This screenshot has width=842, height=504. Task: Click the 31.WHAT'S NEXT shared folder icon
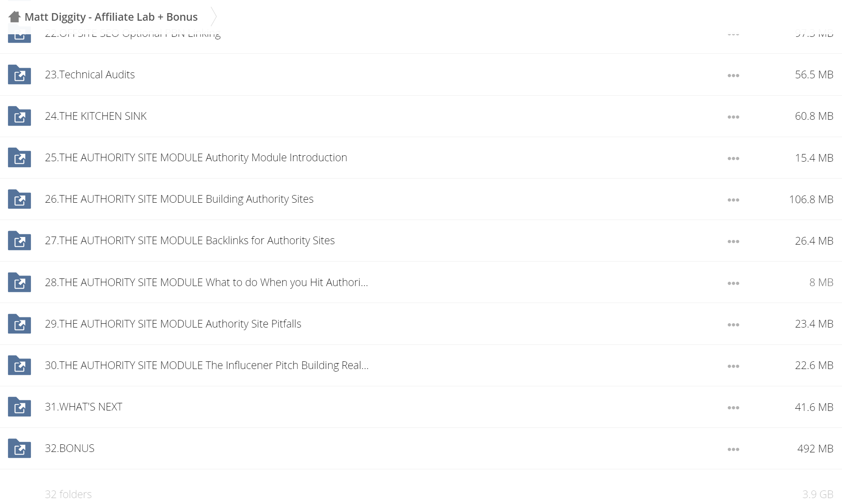(19, 407)
